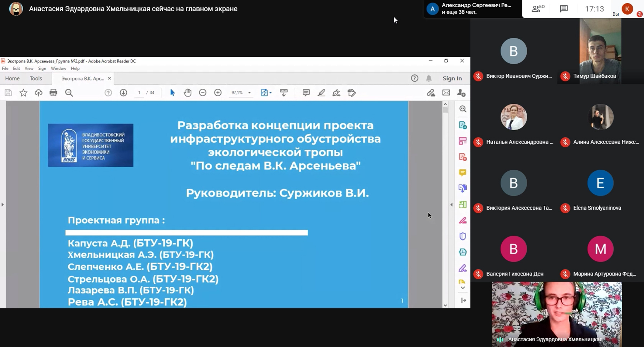Open the find text magnifier in toolbar
This screenshot has height=347, width=644.
tap(69, 93)
